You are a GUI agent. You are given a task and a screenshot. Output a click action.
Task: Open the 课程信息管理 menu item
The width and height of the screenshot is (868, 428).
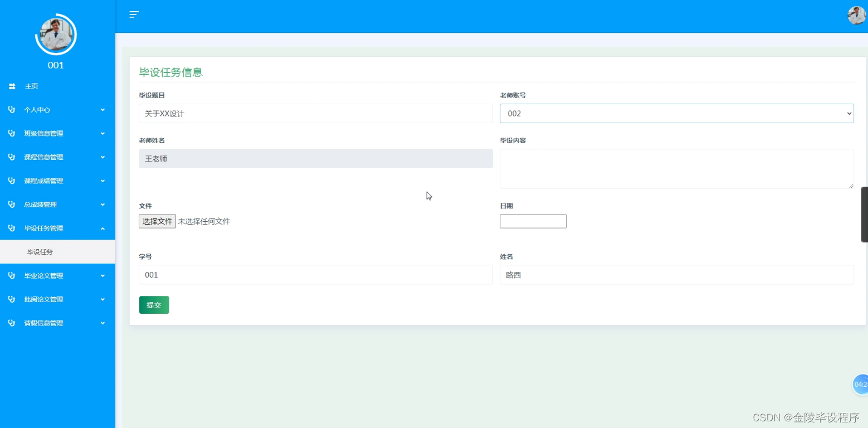57,157
